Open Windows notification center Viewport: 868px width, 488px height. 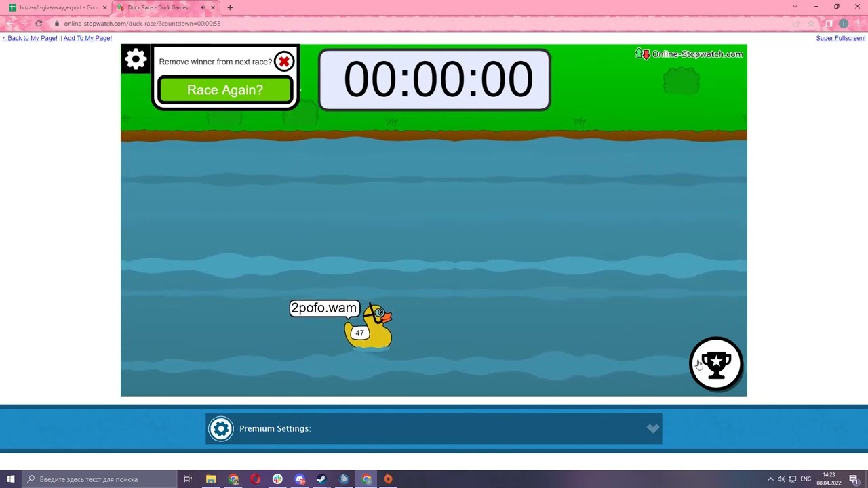(854, 479)
